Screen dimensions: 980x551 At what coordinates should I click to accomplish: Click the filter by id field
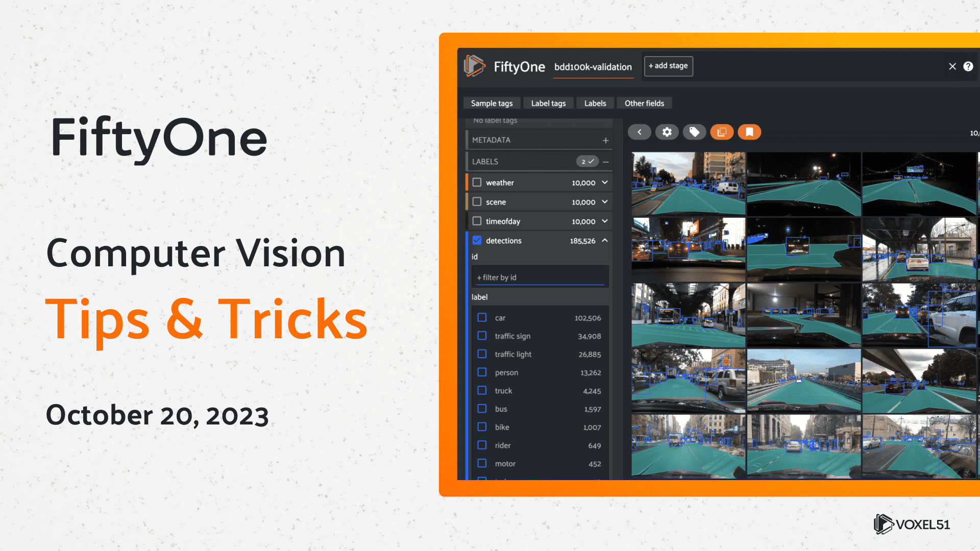coord(540,278)
